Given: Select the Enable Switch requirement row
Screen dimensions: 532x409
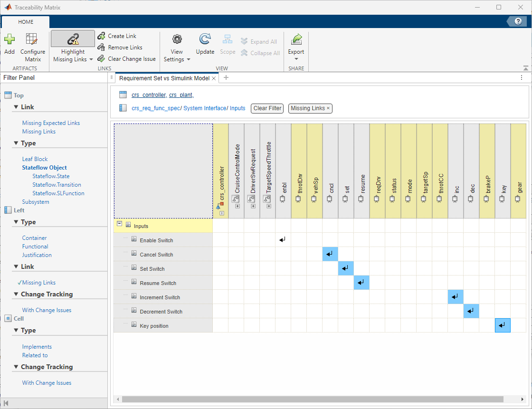Looking at the screenshot, I should click(x=163, y=240).
